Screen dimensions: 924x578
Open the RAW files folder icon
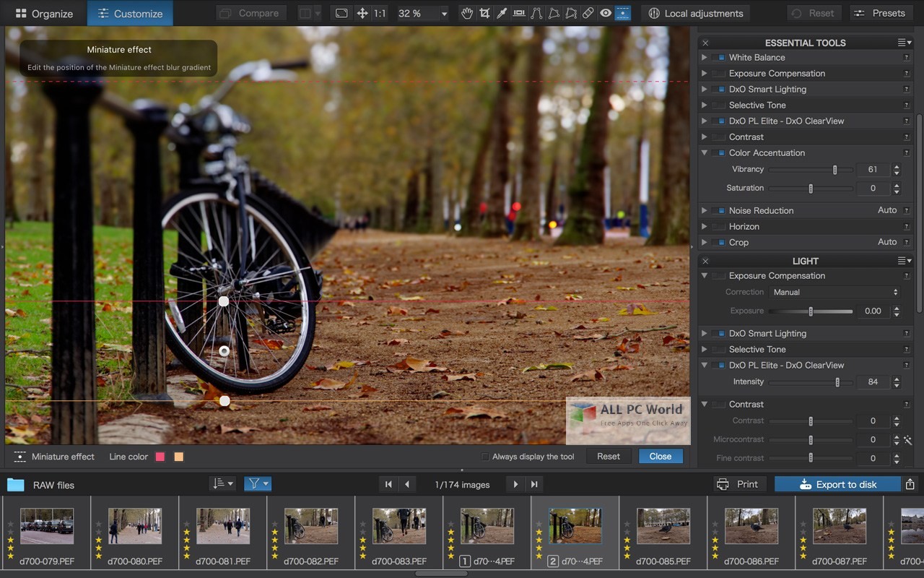pos(16,485)
